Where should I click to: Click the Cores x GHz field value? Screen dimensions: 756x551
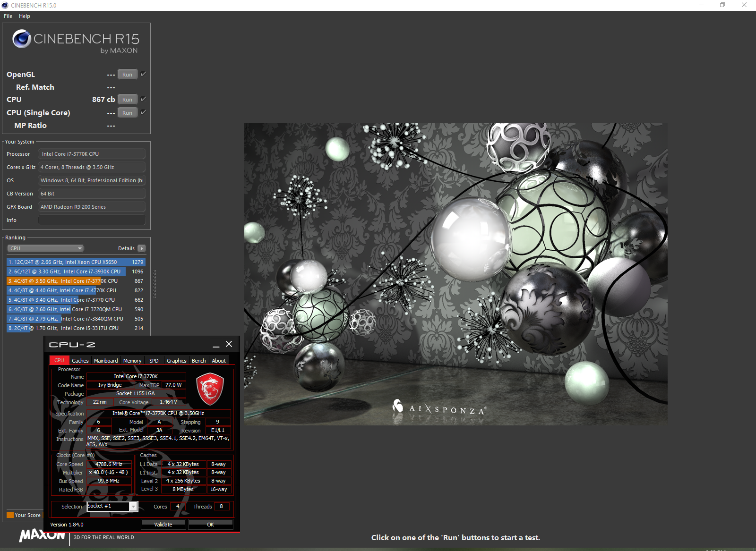tap(92, 167)
